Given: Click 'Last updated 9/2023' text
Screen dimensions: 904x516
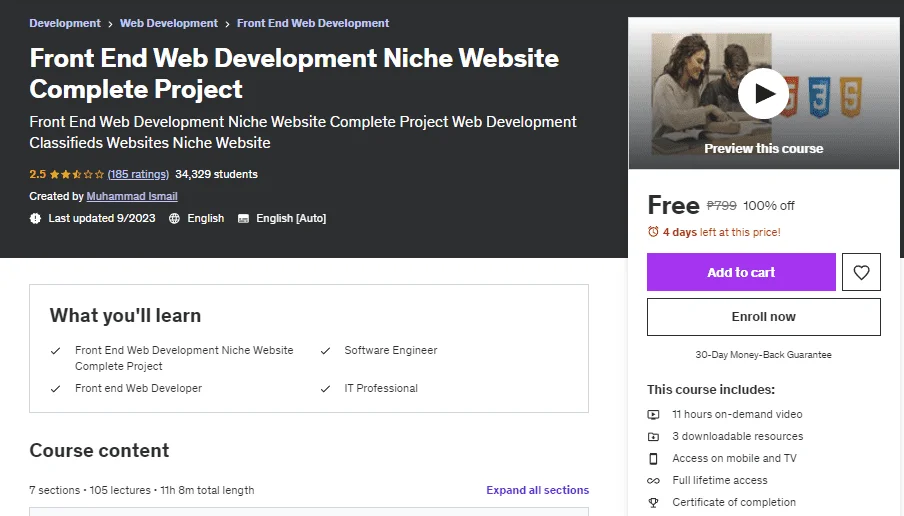Looking at the screenshot, I should coord(101,219).
